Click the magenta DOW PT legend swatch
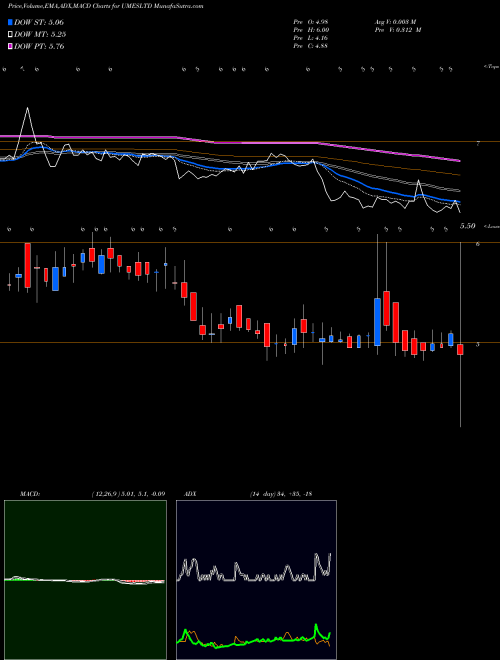The height and width of the screenshot is (660, 500). point(10,46)
